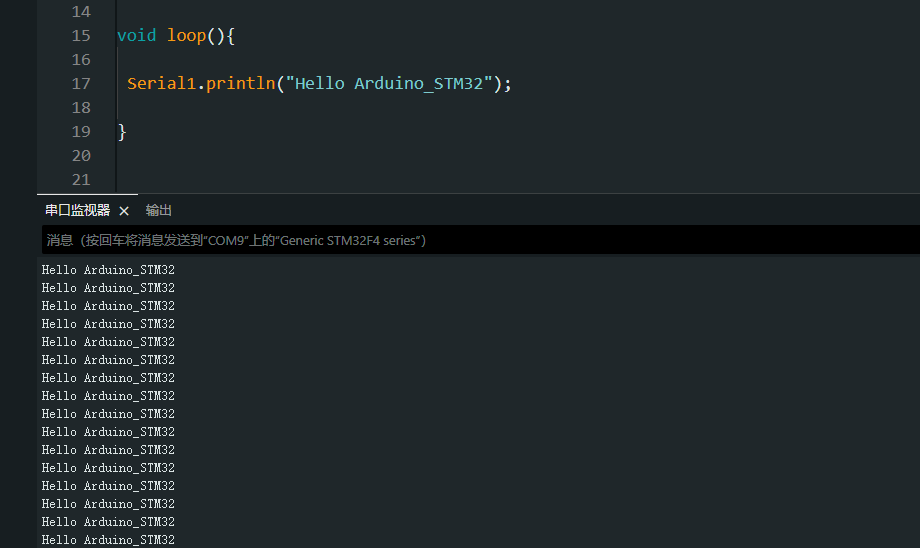
Task: Focus the COM9 message input field
Action: point(481,240)
